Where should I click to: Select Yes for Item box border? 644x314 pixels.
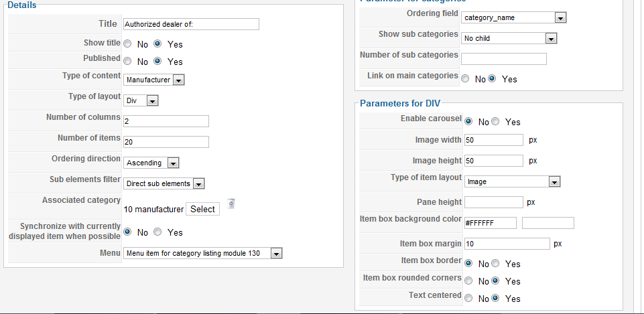point(496,264)
